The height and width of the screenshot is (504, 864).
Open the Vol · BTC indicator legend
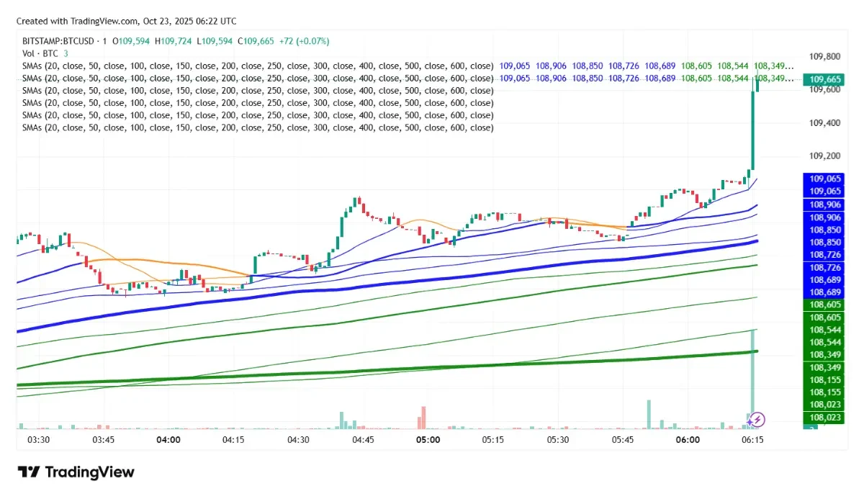coord(41,53)
